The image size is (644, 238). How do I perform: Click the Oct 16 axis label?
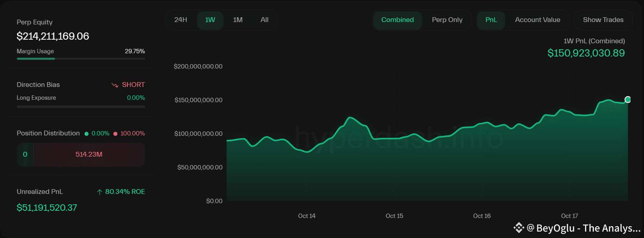point(482,216)
